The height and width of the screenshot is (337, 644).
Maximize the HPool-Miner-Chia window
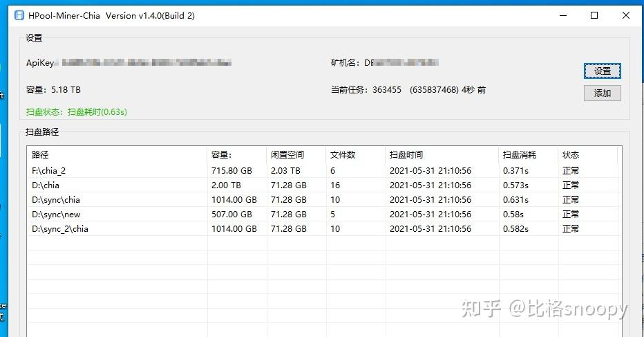click(594, 16)
